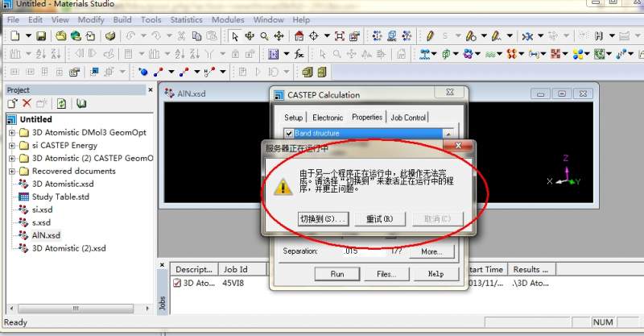This screenshot has width=644, height=336.
Task: Click the Results column header in Jobs
Action: (x=531, y=269)
